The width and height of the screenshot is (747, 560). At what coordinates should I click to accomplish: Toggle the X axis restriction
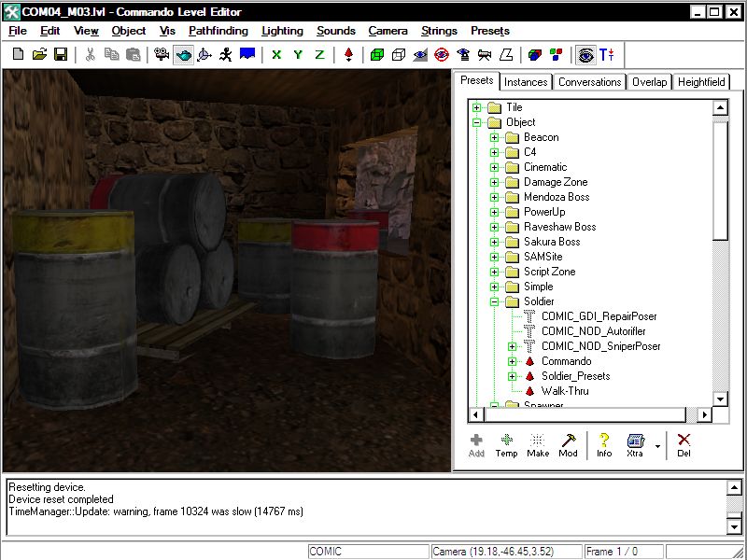pos(276,55)
